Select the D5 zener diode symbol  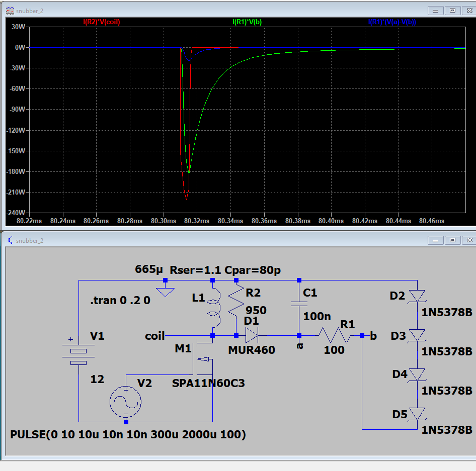[418, 414]
